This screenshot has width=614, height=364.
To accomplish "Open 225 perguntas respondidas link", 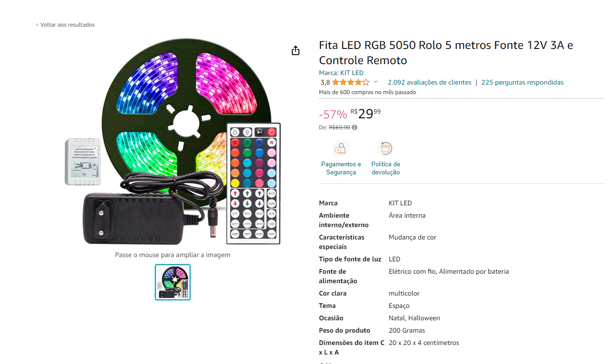I will tap(523, 82).
